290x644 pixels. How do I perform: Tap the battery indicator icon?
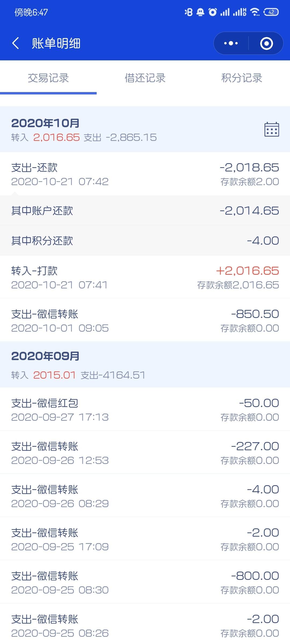coord(271,12)
